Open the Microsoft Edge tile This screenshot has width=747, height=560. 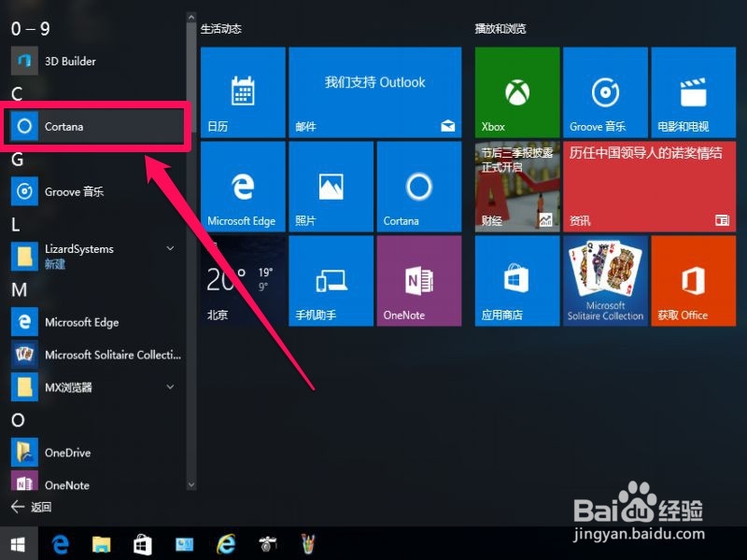pos(243,187)
